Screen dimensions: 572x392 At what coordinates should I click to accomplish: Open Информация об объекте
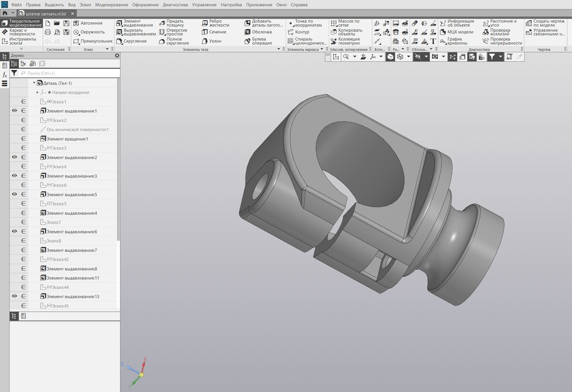point(457,23)
